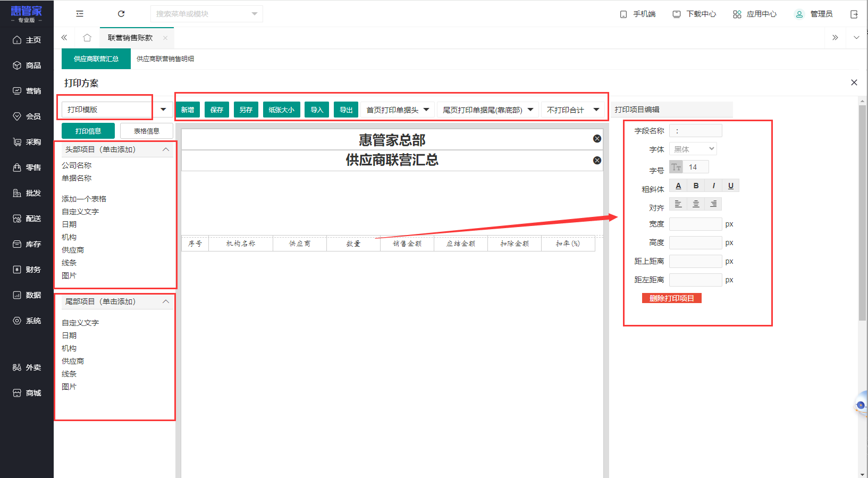The width and height of the screenshot is (868, 478).
Task: Open the 主页 home sidebar item
Action: (27, 40)
